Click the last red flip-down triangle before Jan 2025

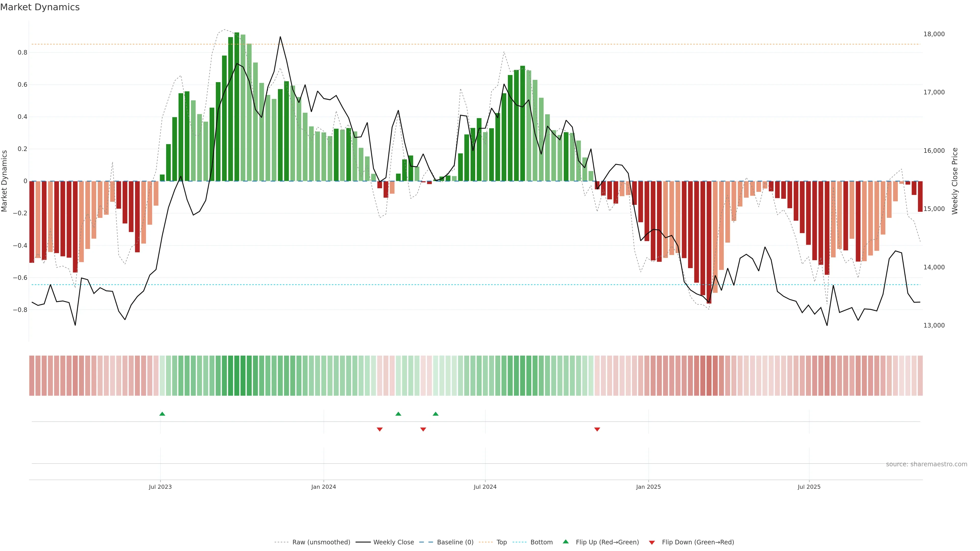coord(597,429)
